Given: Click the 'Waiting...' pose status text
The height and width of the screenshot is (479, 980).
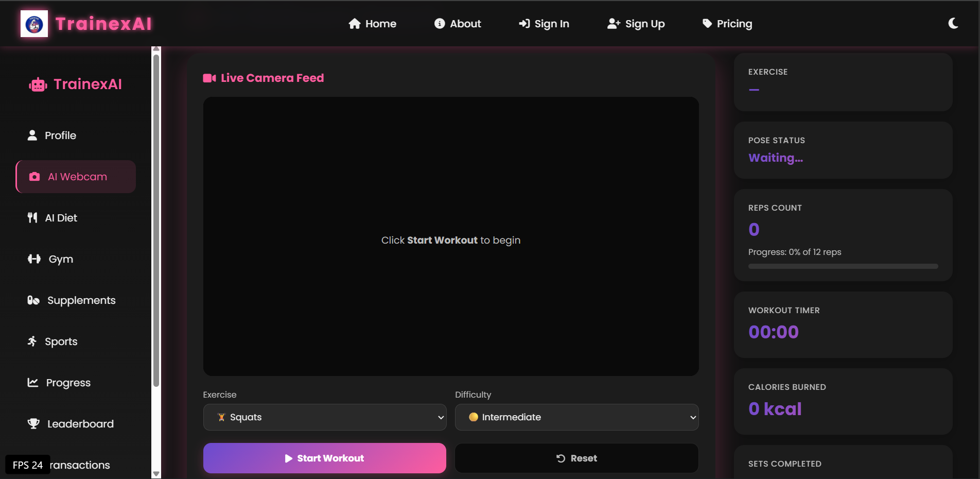Looking at the screenshot, I should click(x=776, y=158).
